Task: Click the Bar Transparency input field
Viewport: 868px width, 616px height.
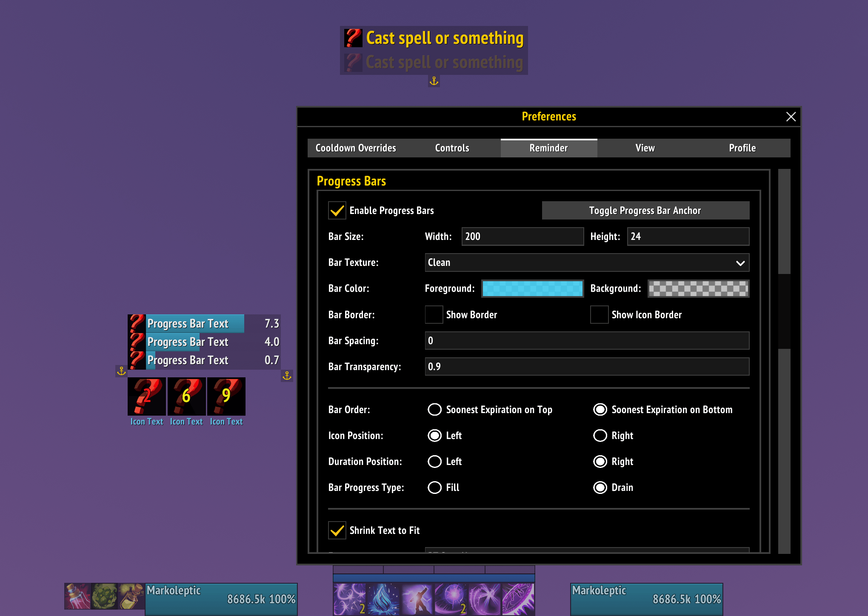Action: coord(587,366)
